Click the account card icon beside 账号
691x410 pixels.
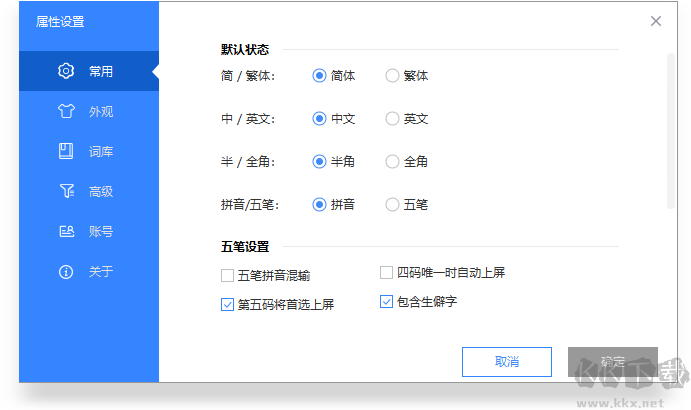(x=67, y=231)
